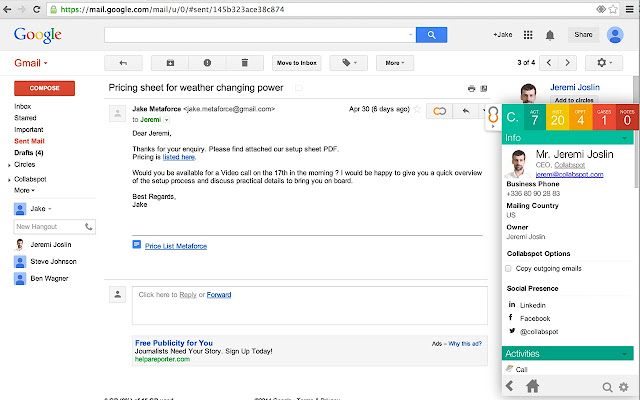Open the More actions dropdown
Viewport: 640px width, 400px height.
click(395, 63)
